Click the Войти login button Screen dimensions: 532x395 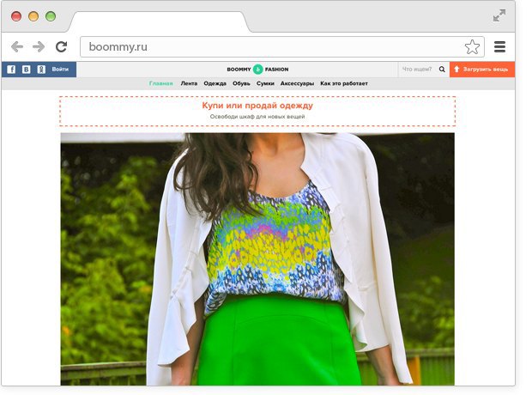pos(60,69)
